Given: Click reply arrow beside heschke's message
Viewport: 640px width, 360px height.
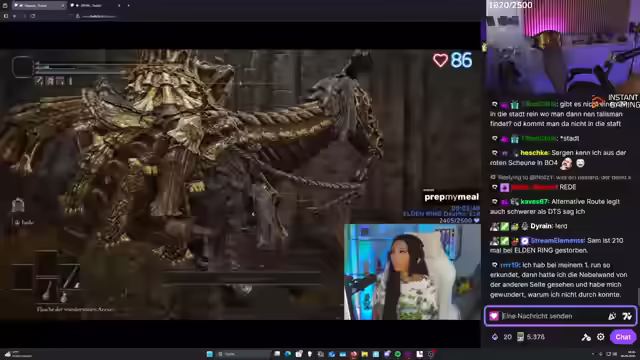Looking at the screenshot, I should [495, 153].
